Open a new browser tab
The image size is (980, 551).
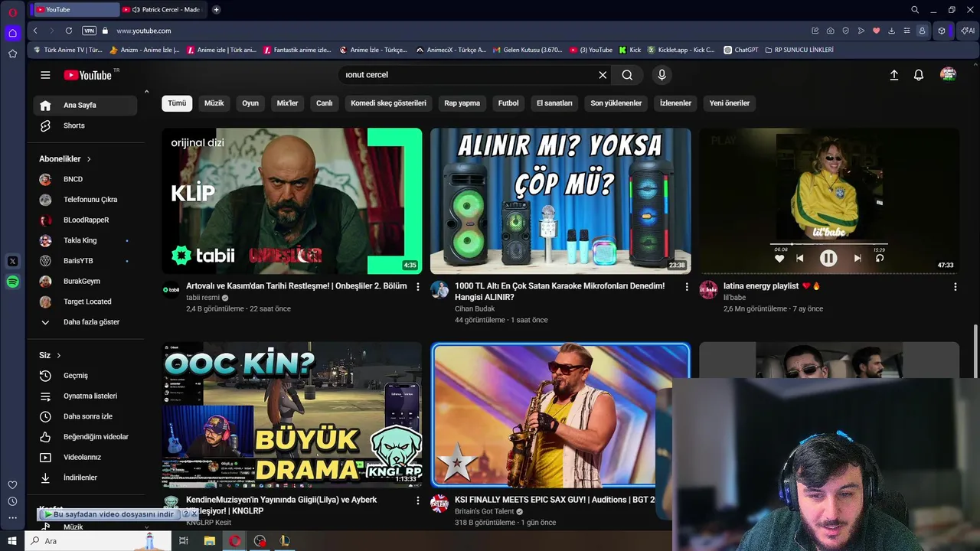(217, 9)
